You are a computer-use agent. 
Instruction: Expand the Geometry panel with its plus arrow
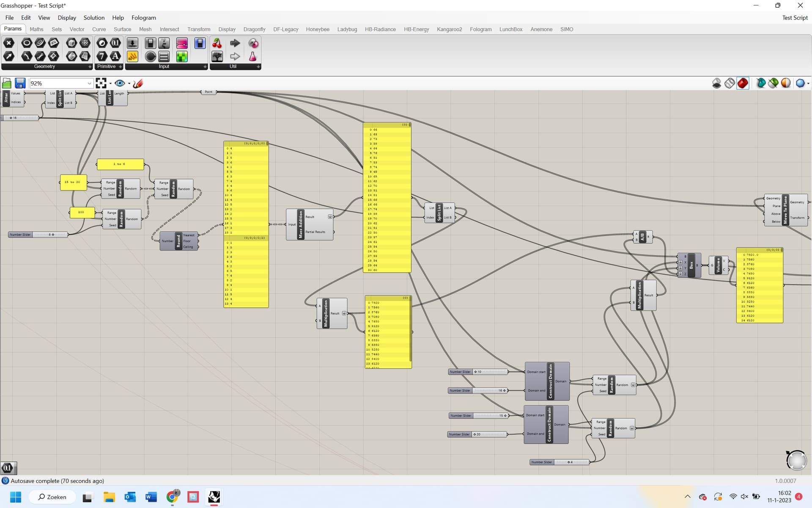pos(90,67)
